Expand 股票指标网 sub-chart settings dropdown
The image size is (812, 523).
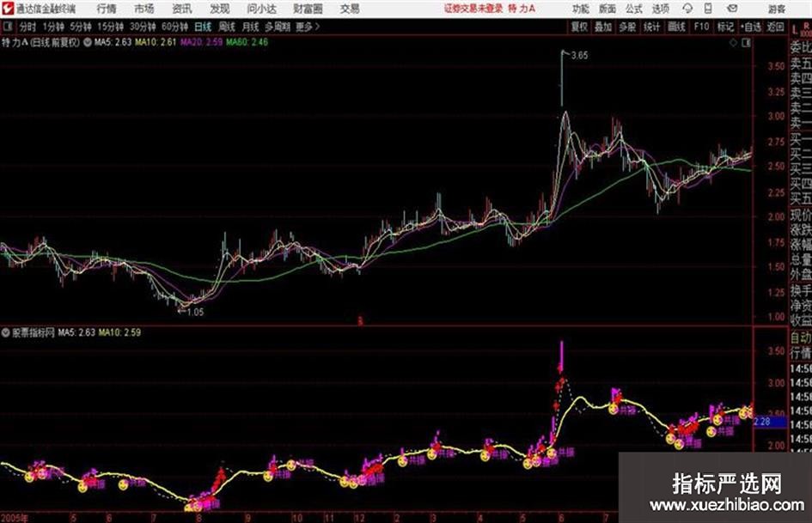click(5, 332)
